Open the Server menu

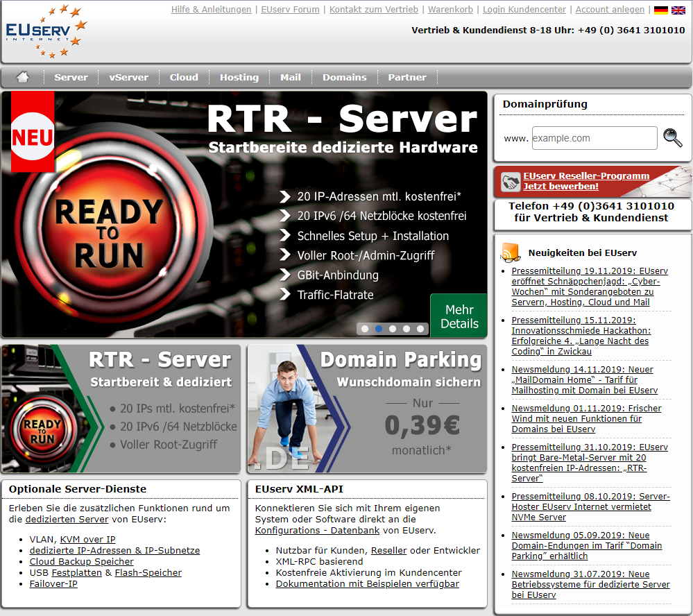tap(71, 77)
